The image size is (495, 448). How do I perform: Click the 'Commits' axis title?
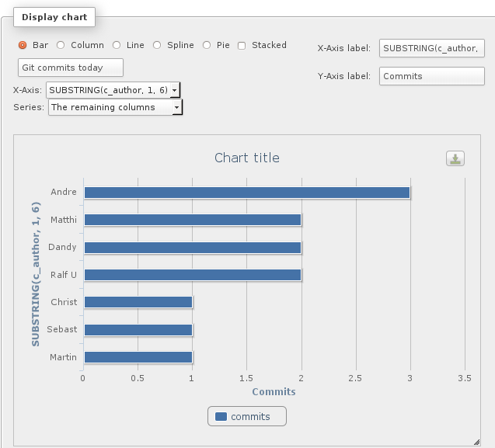tap(274, 392)
